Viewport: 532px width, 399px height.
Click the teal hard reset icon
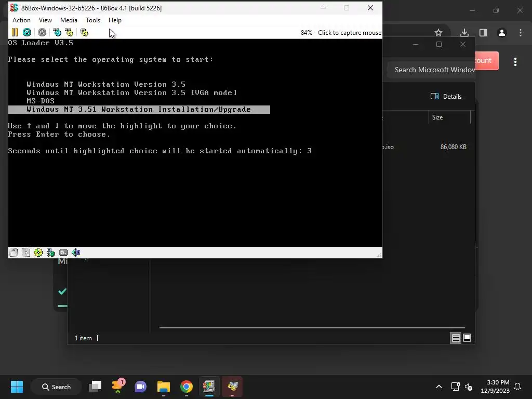coord(27,32)
